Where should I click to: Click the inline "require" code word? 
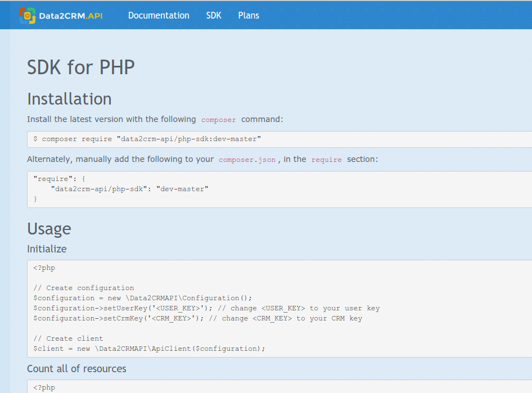326,160
